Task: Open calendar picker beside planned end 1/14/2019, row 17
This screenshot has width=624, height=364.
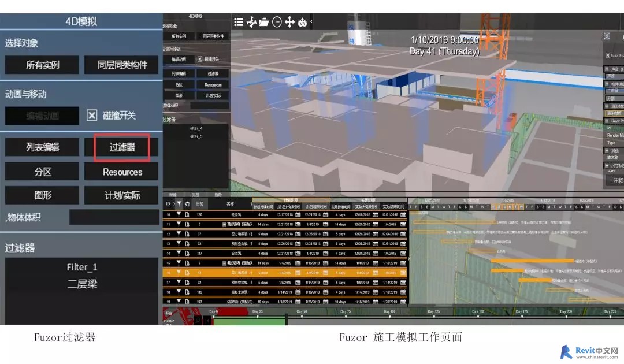Action: coord(325,282)
